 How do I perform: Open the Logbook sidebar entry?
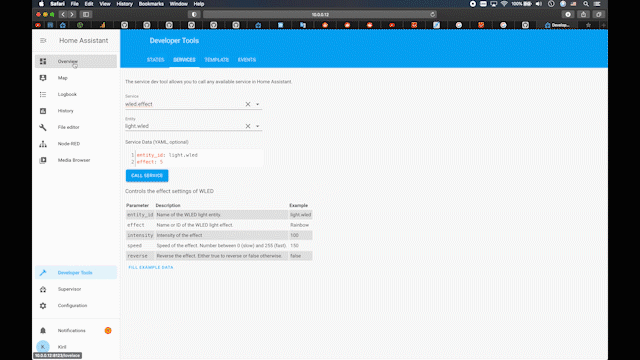pos(76,94)
